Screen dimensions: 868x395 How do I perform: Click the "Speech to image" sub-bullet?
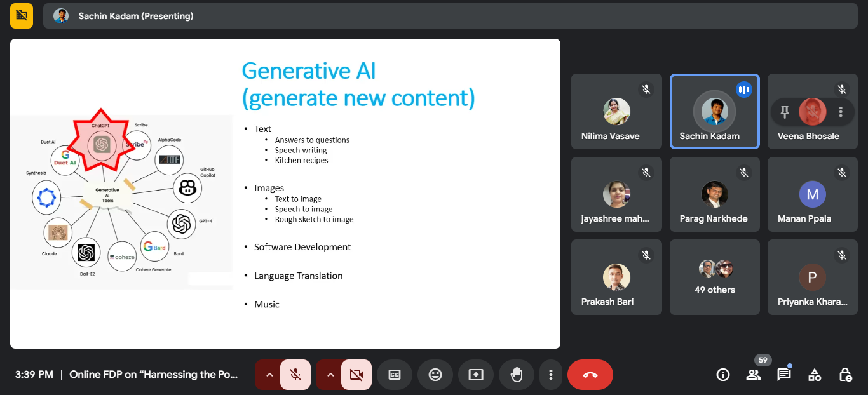point(304,209)
